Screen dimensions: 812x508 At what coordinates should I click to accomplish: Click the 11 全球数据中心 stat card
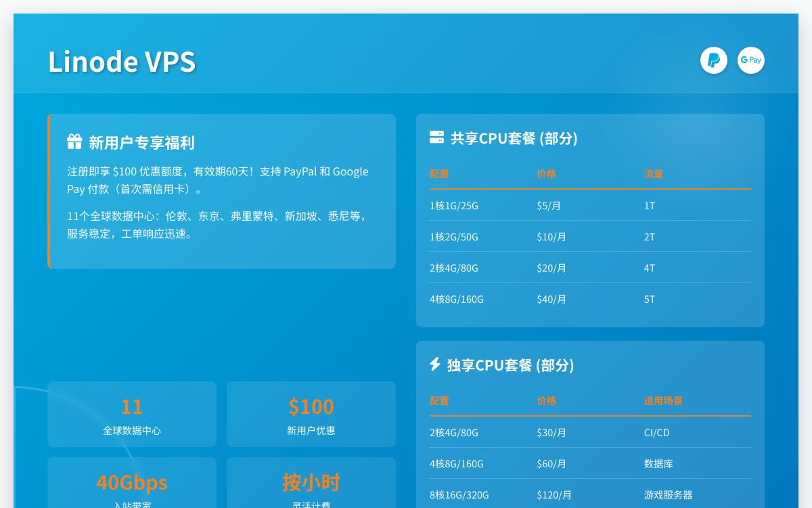point(132,414)
